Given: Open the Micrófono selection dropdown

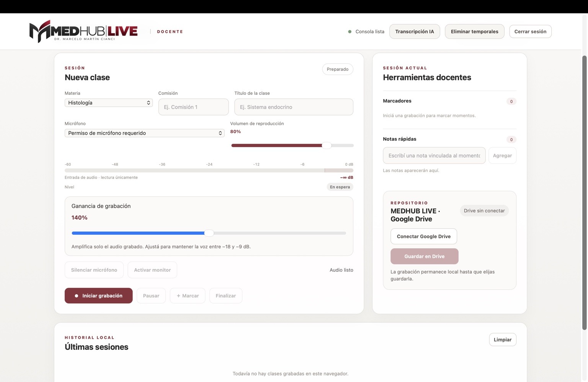Looking at the screenshot, I should pyautogui.click(x=144, y=133).
